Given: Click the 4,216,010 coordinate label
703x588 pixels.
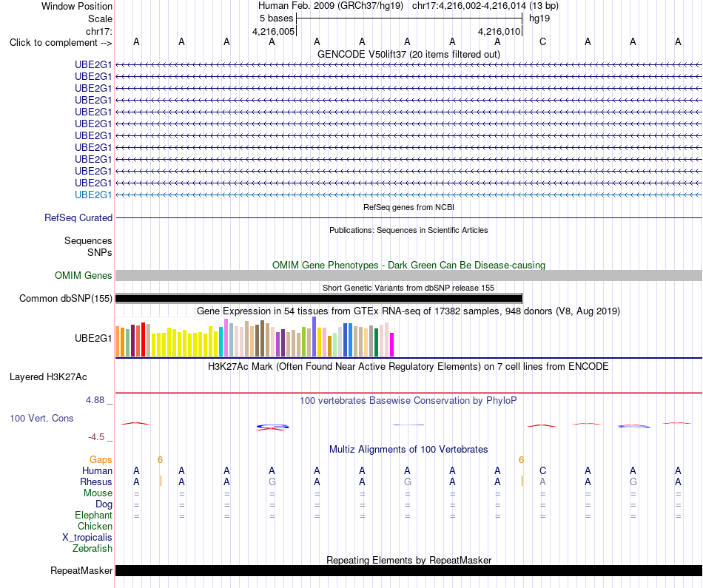Looking at the screenshot, I should pos(499,31).
